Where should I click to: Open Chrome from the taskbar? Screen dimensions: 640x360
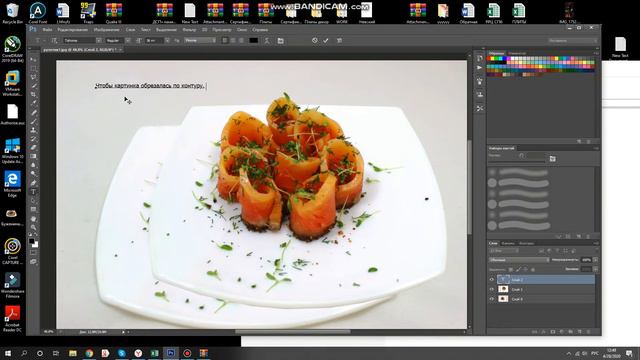[89, 353]
